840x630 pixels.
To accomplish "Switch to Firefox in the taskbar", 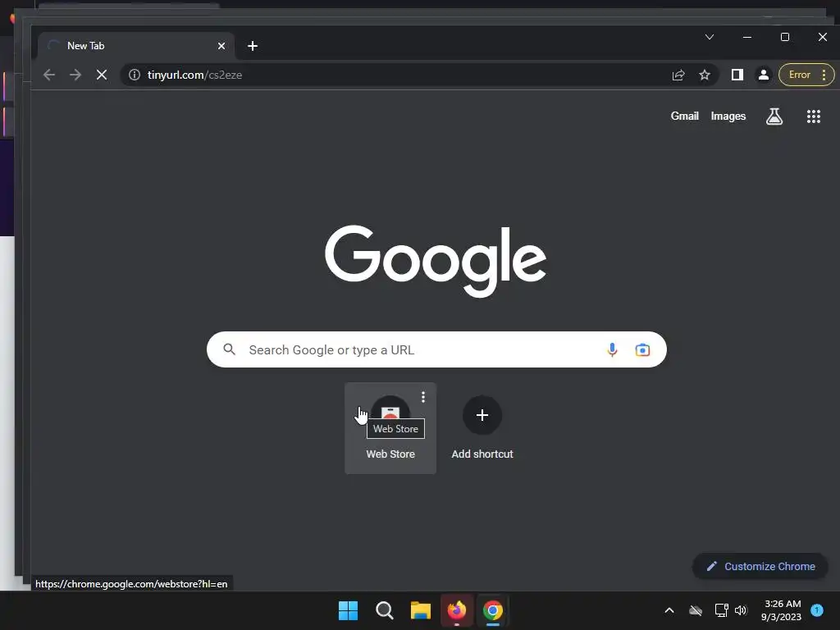I will coord(456,610).
